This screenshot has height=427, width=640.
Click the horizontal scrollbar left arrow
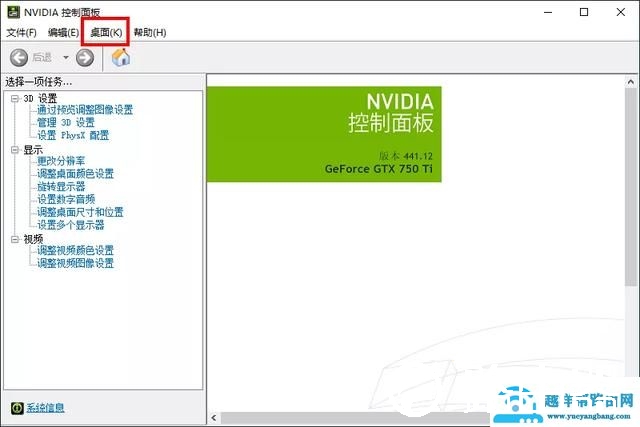click(x=214, y=418)
